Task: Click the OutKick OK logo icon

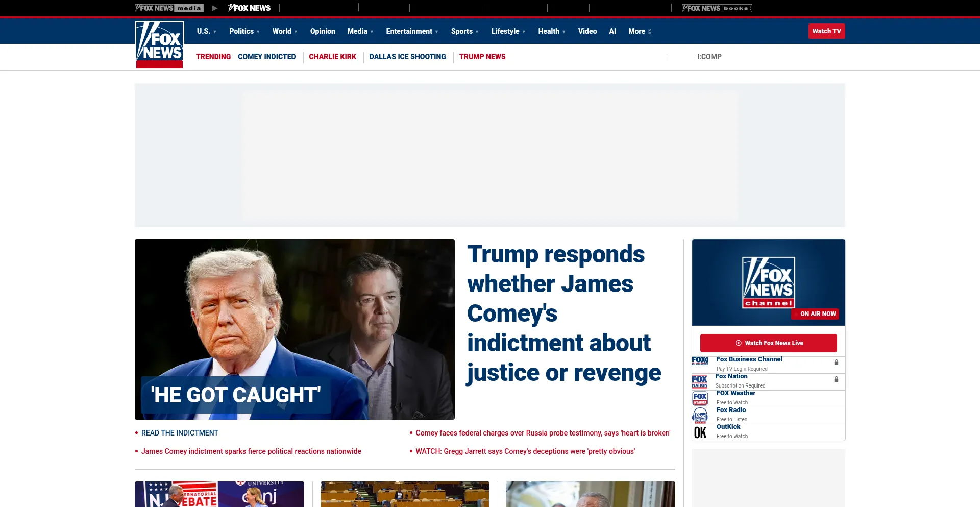Action: 700,432
